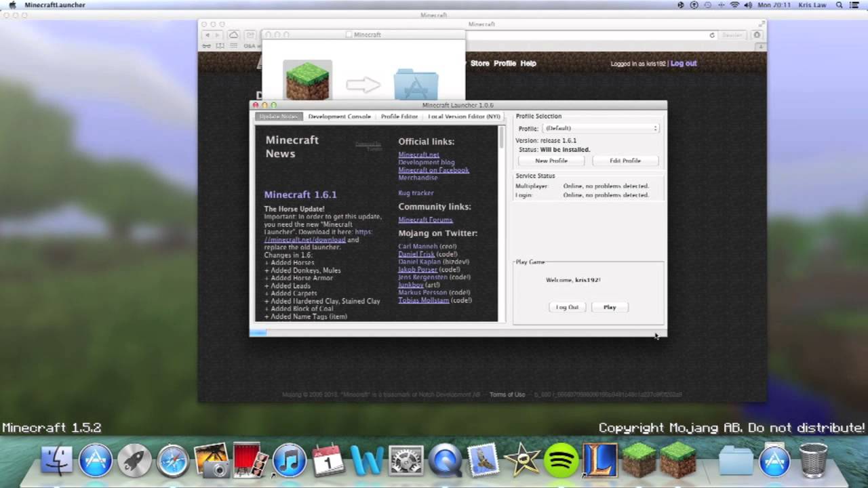Click Safari's iCloud tabs button

pyautogui.click(x=233, y=35)
